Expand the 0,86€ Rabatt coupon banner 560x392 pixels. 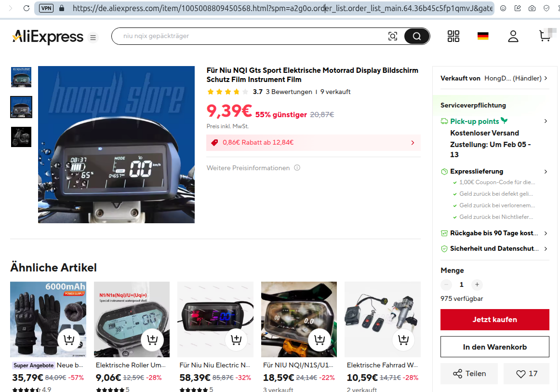click(412, 143)
